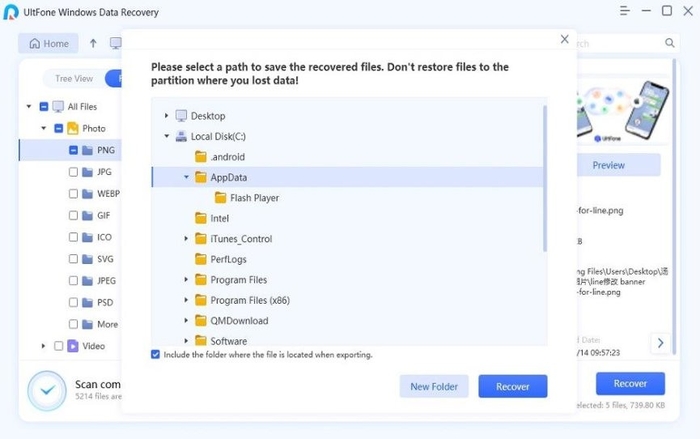Image resolution: width=700 pixels, height=439 pixels.
Task: Click the Video category icon
Action: click(x=73, y=346)
